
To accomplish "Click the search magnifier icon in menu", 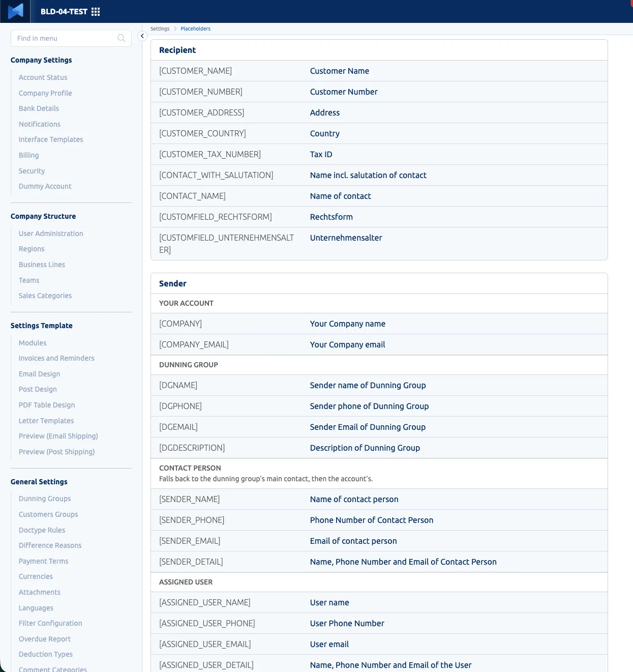I will tap(121, 38).
